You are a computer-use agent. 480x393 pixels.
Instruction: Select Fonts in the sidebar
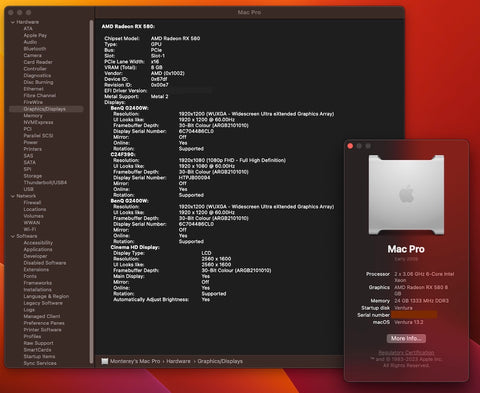click(30, 276)
